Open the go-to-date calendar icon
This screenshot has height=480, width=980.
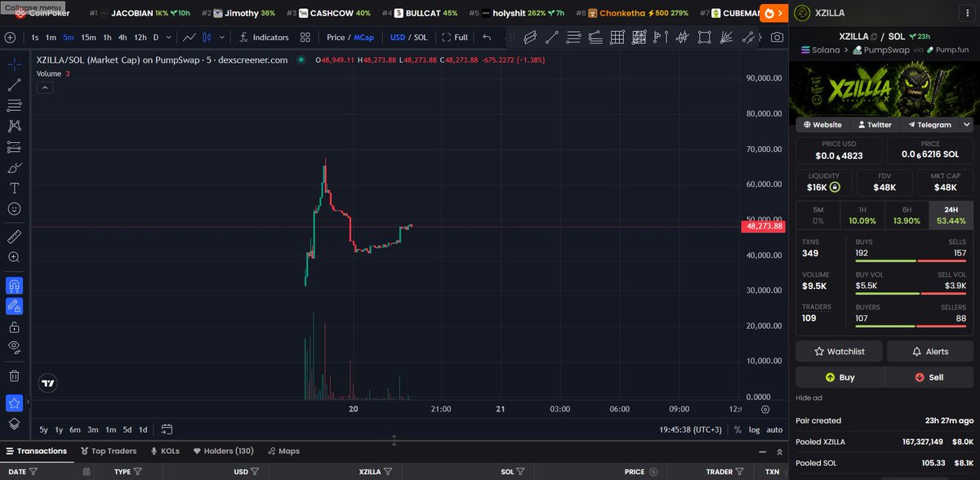pyautogui.click(x=167, y=429)
